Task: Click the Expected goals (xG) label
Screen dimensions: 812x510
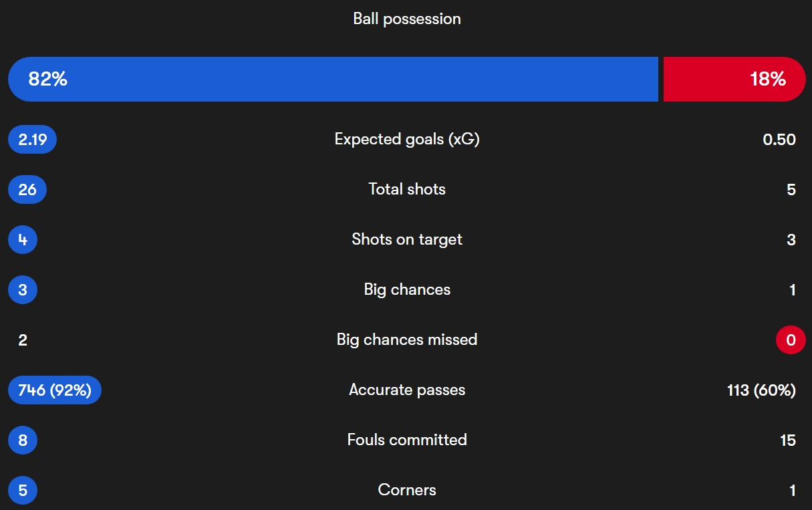Action: coord(406,140)
